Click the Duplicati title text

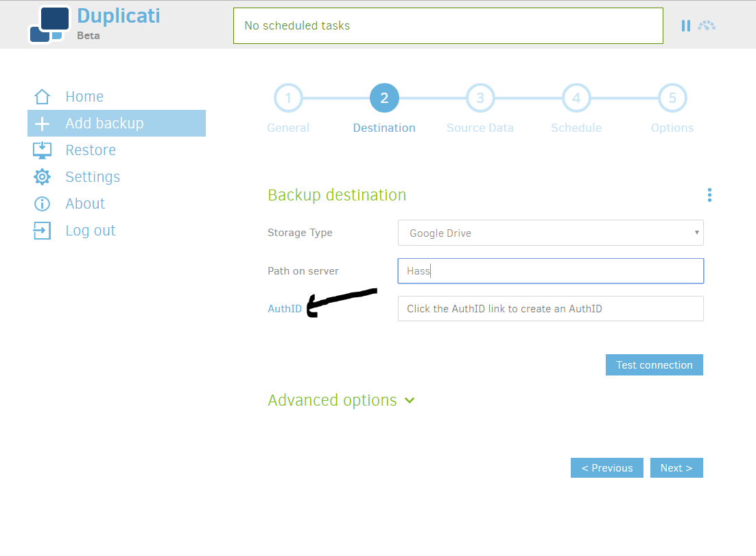[x=119, y=16]
